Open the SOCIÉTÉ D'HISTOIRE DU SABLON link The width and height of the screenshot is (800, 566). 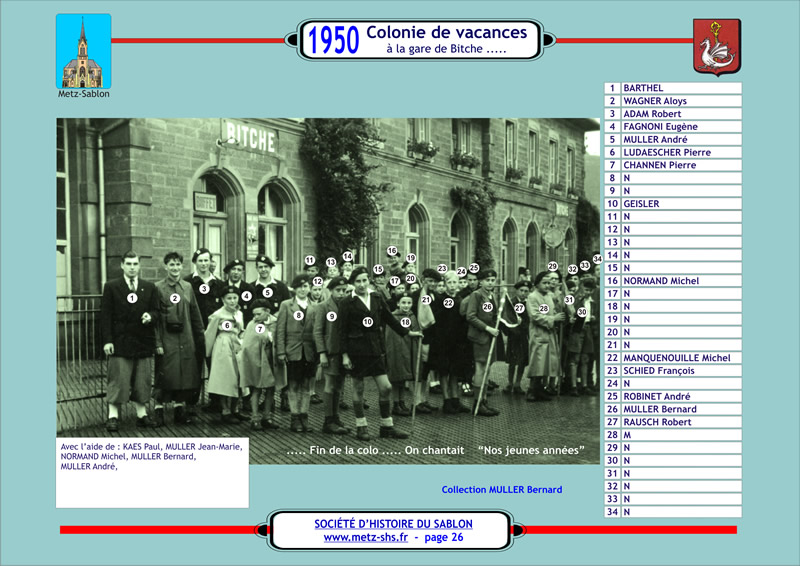click(x=393, y=524)
